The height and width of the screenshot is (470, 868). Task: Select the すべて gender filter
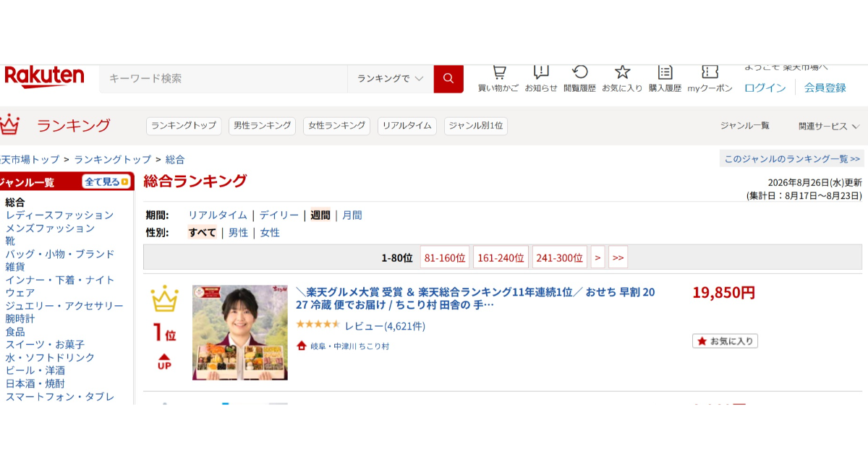[202, 233]
